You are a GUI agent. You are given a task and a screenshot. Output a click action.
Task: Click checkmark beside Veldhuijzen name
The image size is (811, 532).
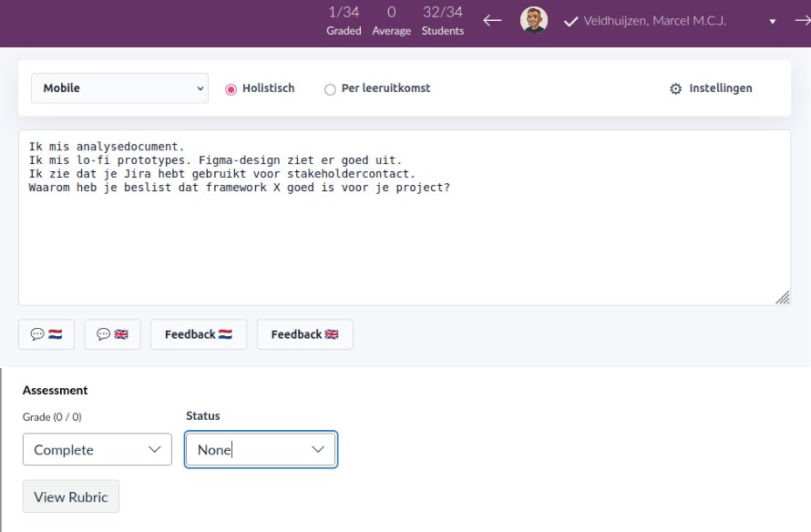pyautogui.click(x=571, y=21)
